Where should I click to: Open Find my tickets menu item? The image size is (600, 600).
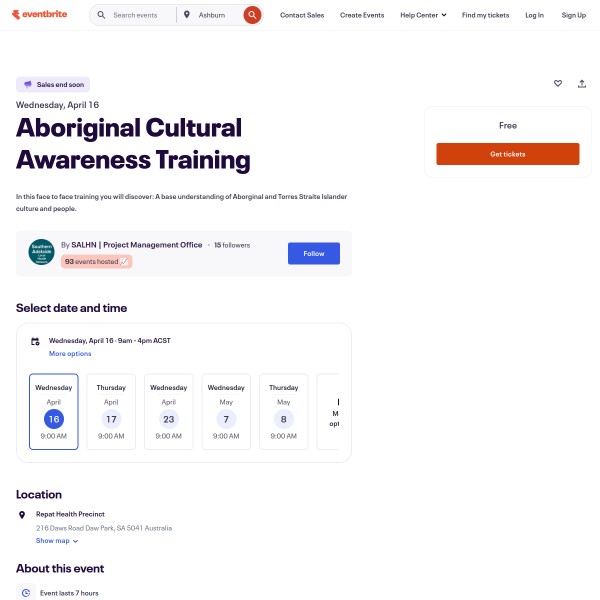coord(485,15)
